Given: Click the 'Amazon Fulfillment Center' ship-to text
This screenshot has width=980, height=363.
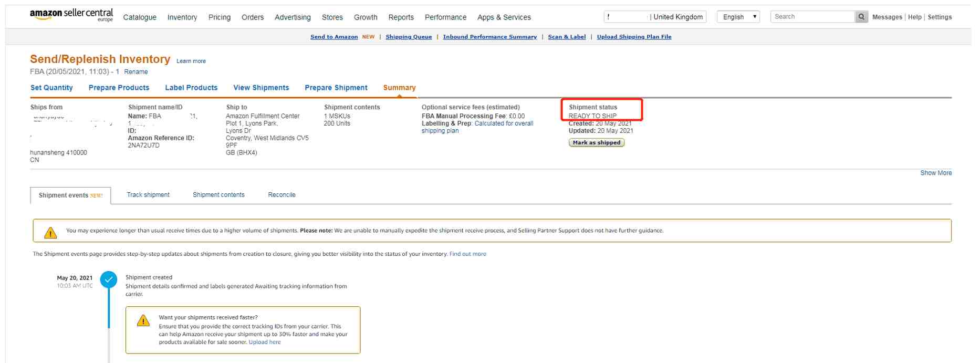Looking at the screenshot, I should click(263, 116).
